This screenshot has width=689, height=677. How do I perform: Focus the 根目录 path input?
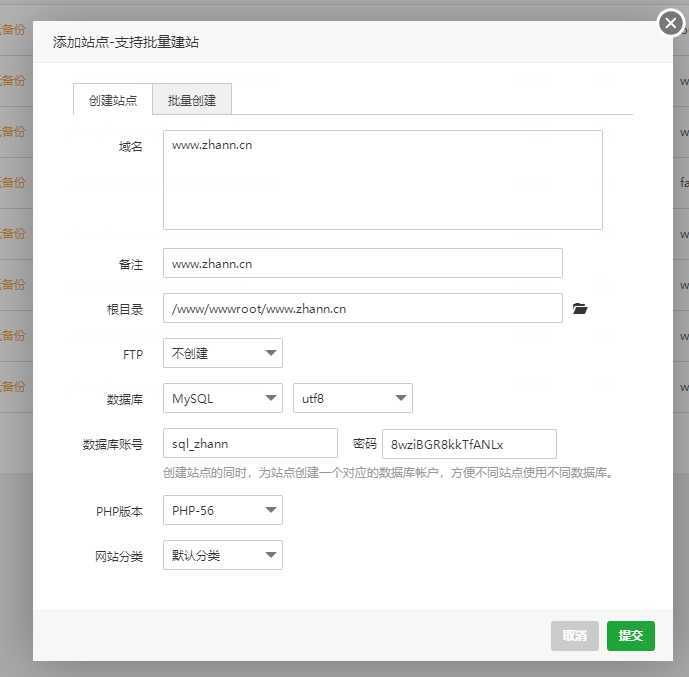click(363, 308)
